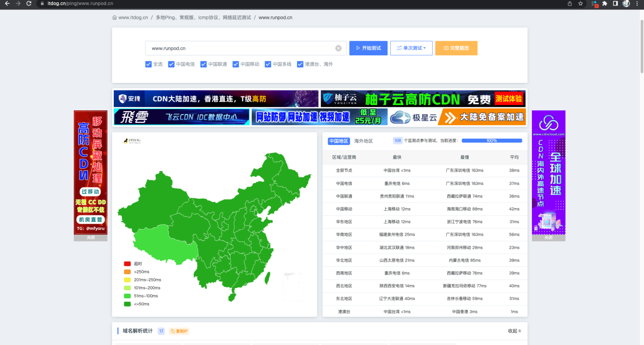Uncheck the 中国多线 checkbox

(268, 64)
